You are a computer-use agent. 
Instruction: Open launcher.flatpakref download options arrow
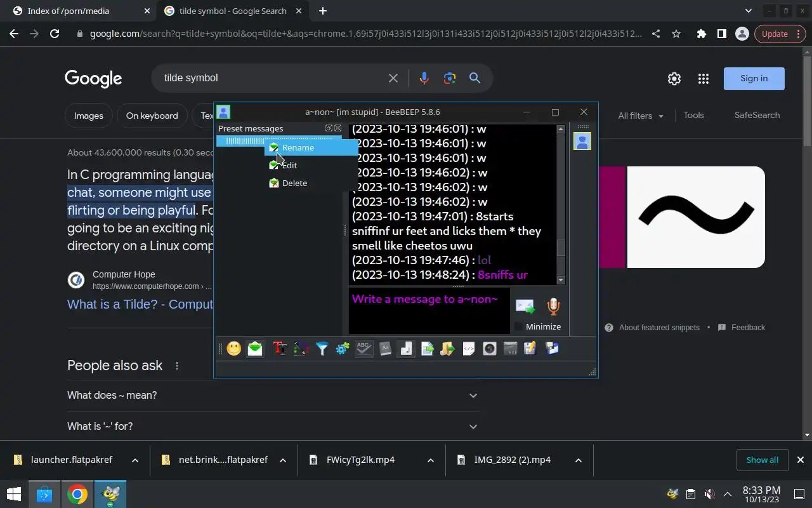(x=135, y=460)
